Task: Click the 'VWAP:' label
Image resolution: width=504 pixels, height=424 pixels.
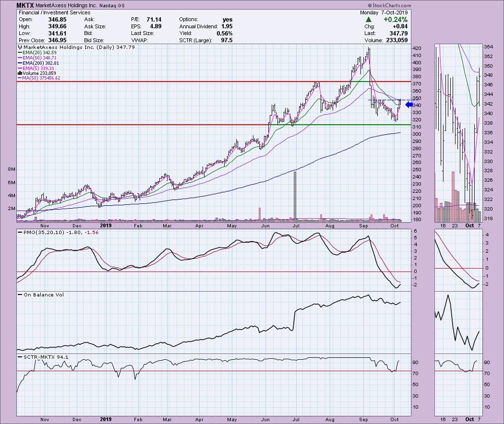Action: click(139, 40)
